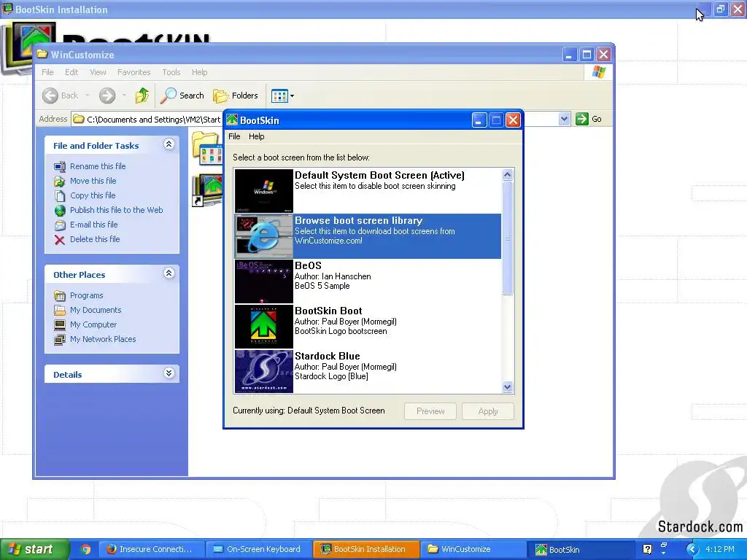Viewport: 747px width, 560px height.
Task: Select the Default System Boot Screen thumbnail
Action: 263,190
